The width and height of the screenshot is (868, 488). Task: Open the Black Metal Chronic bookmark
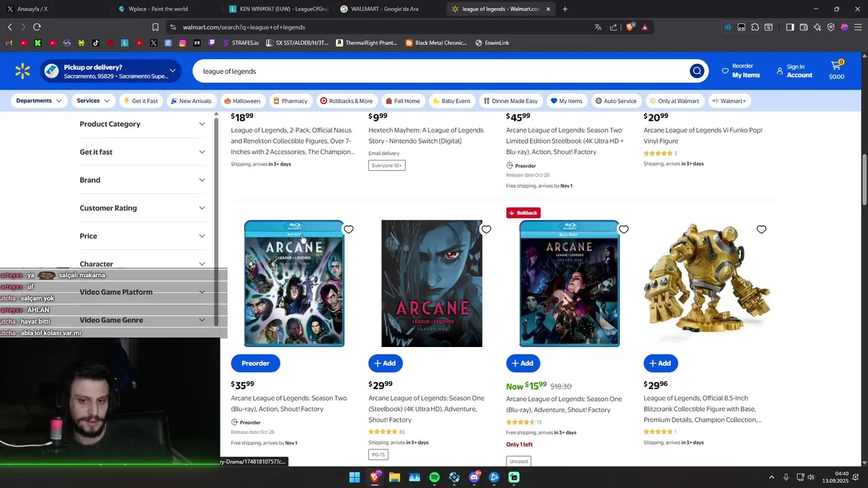(436, 43)
